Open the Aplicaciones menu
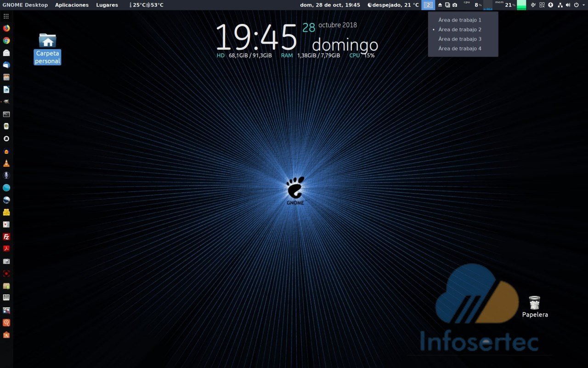Image resolution: width=588 pixels, height=368 pixels. click(72, 5)
